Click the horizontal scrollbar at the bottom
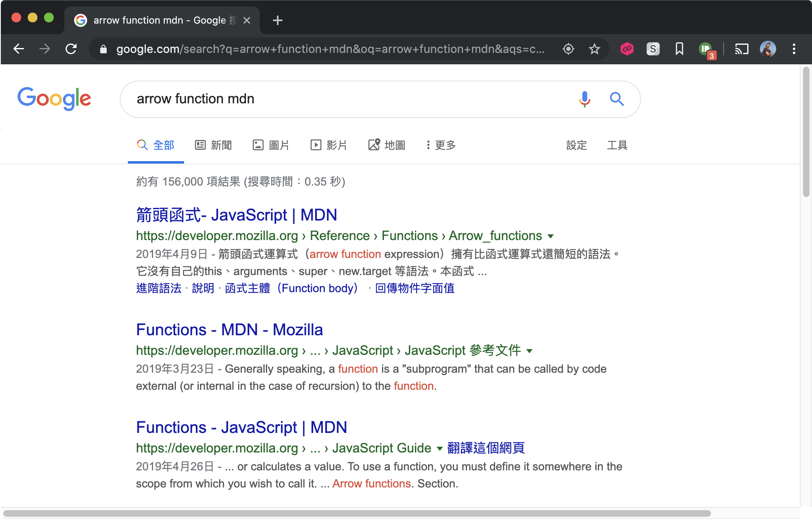Image resolution: width=812 pixels, height=520 pixels. 357,513
